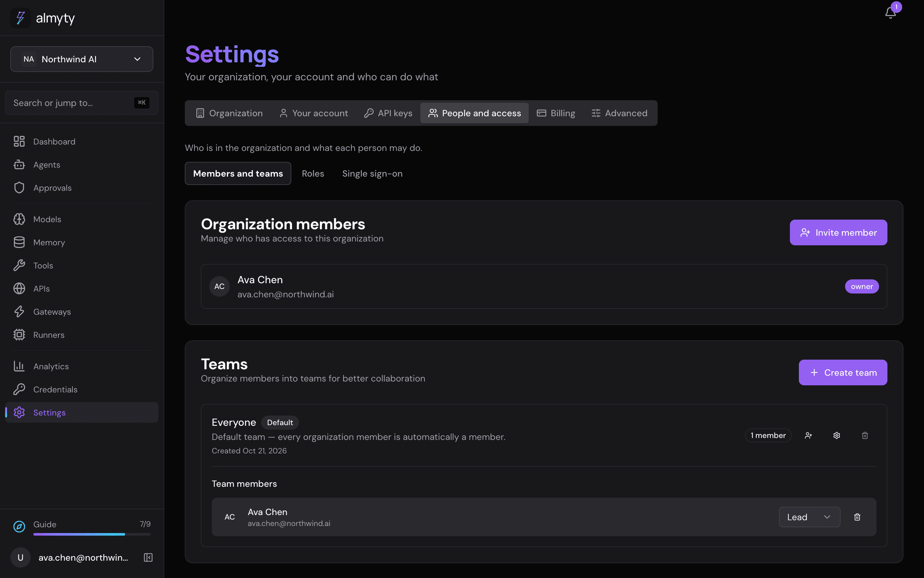Open the API keys tab

tap(388, 113)
